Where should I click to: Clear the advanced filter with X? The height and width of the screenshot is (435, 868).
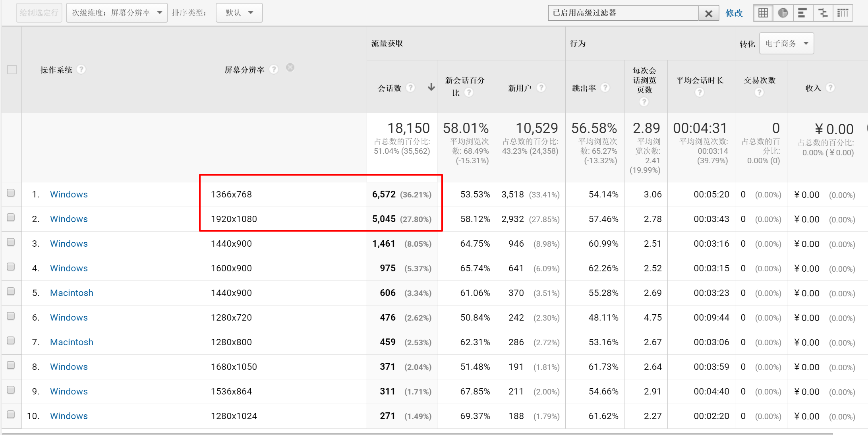[x=708, y=14]
